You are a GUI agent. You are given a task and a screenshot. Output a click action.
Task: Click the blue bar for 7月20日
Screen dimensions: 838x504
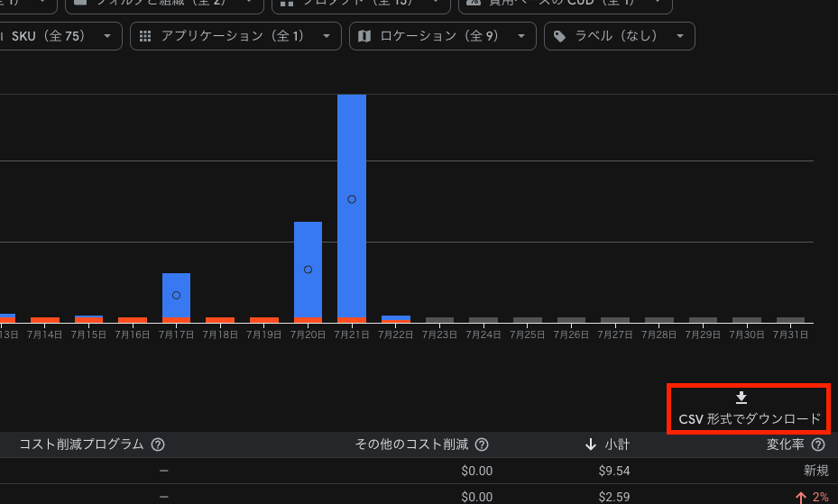tap(308, 270)
